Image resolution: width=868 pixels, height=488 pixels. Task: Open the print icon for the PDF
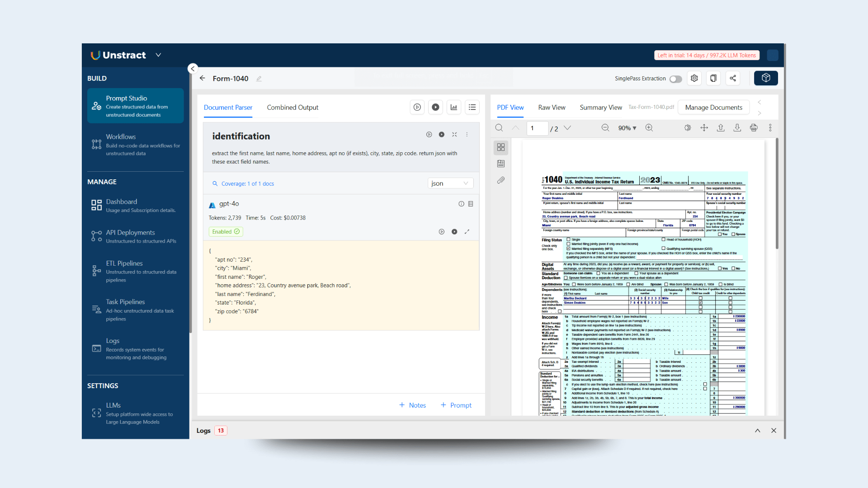[x=754, y=128]
